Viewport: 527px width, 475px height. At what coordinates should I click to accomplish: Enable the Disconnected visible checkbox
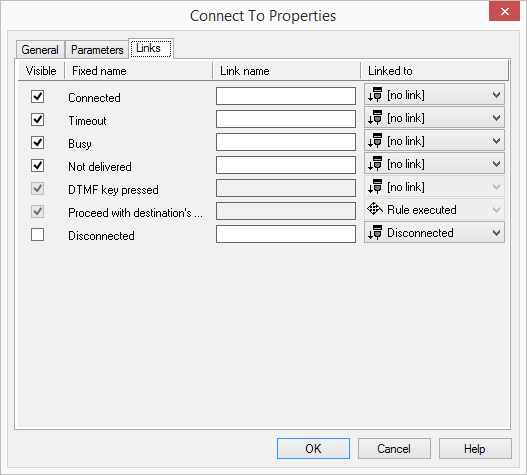37,235
